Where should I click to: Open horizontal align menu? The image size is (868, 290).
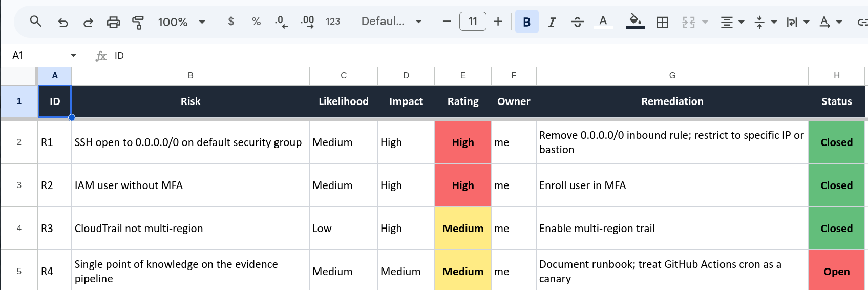pos(732,22)
